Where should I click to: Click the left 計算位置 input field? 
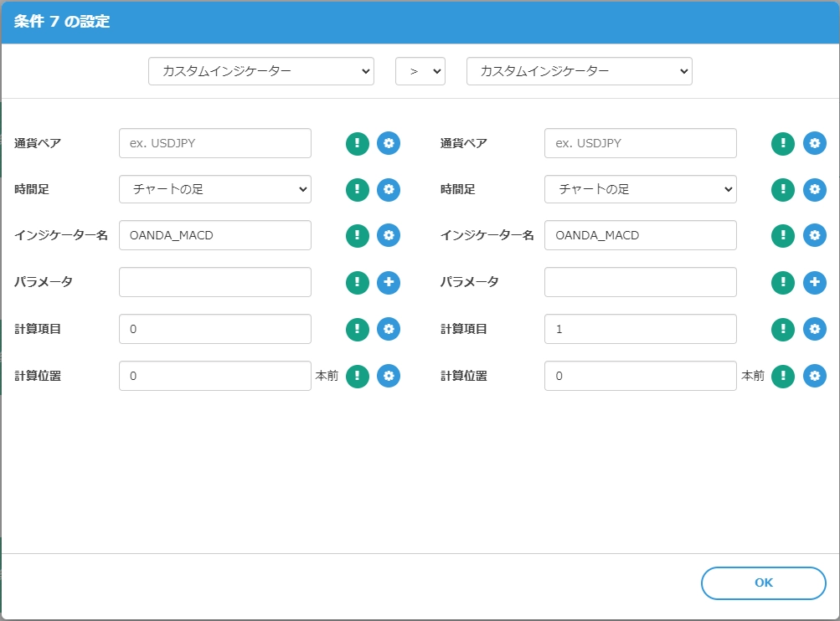[x=215, y=377]
